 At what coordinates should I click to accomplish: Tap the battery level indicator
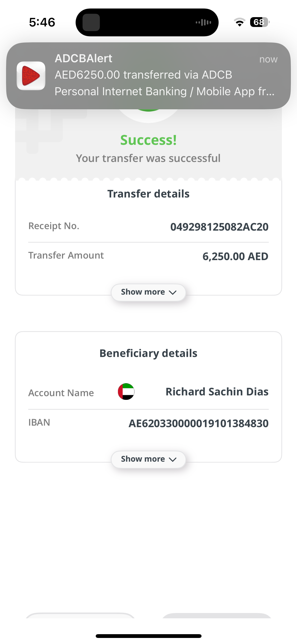(x=259, y=22)
